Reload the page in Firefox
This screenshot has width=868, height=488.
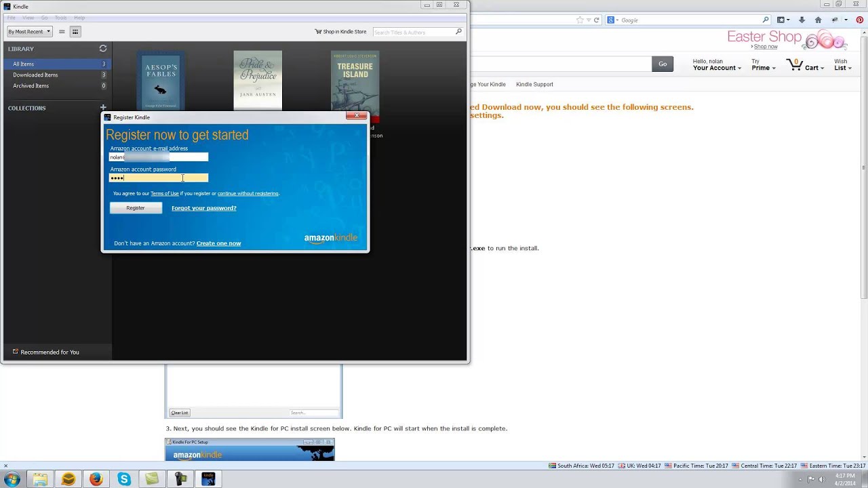pos(596,20)
